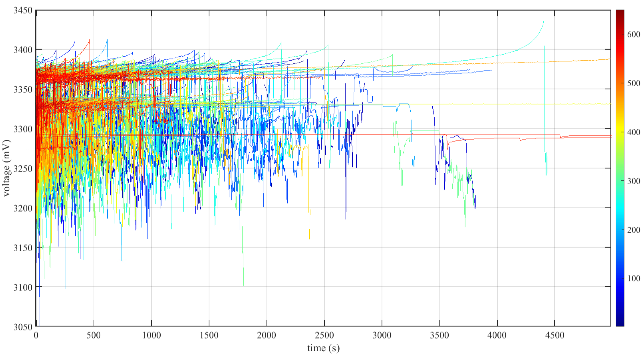Image resolution: width=644 pixels, height=355 pixels.
Task: Select colorbar tick label 600
Action: coord(634,34)
